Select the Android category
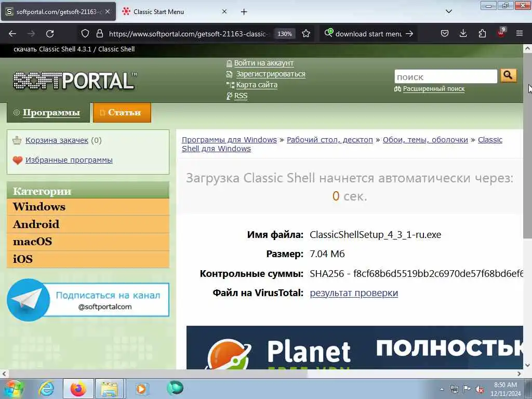532x399 pixels. (88, 224)
